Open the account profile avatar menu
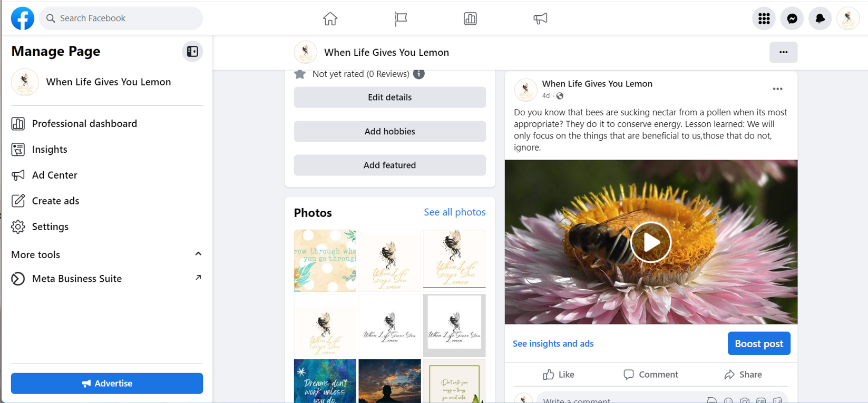Screen dimensions: 868x403 point(848,18)
